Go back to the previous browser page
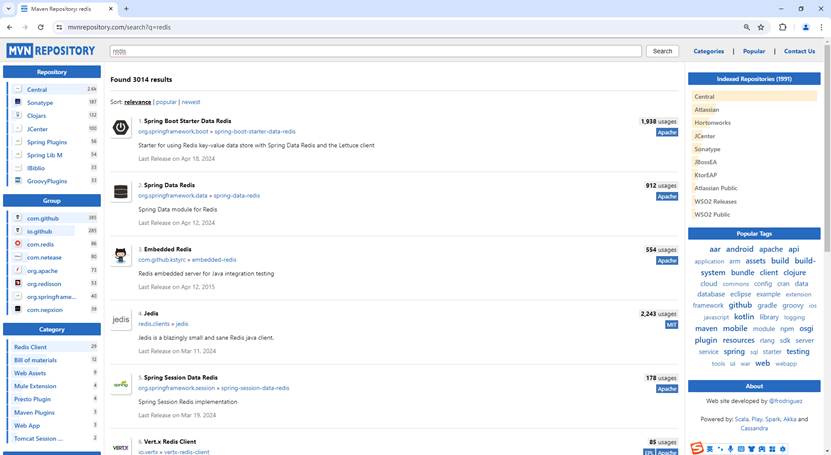The height and width of the screenshot is (455, 831). 10,27
